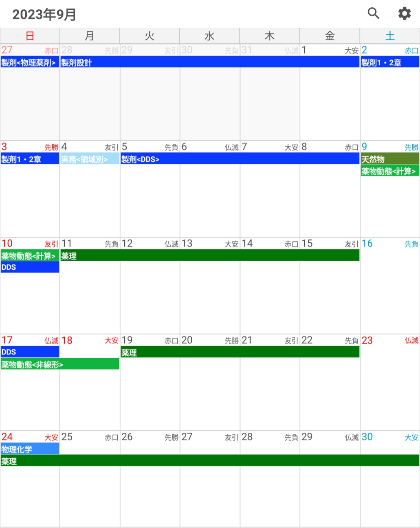This screenshot has width=420, height=528.
Task: Select date 19 labeled 赤口
Action: pyautogui.click(x=150, y=382)
